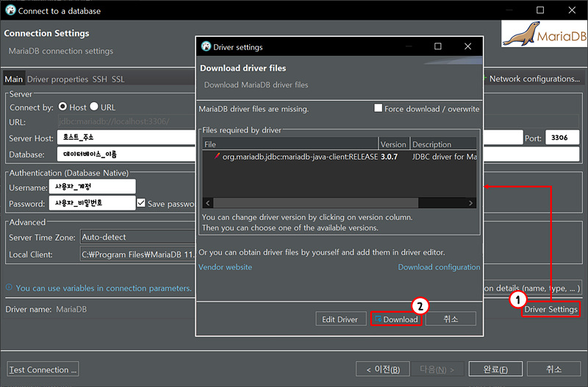Open the SSH tab
Viewport: 588px width, 387px height.
tap(100, 79)
